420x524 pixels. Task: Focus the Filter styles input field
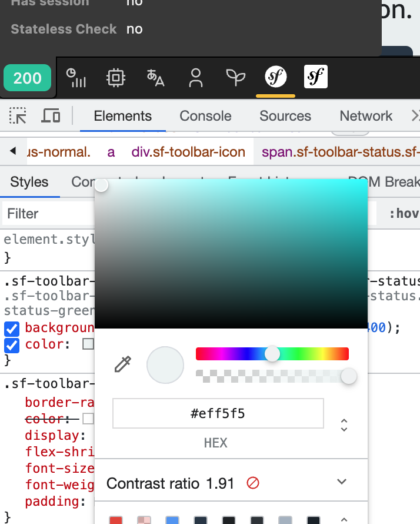coord(48,214)
